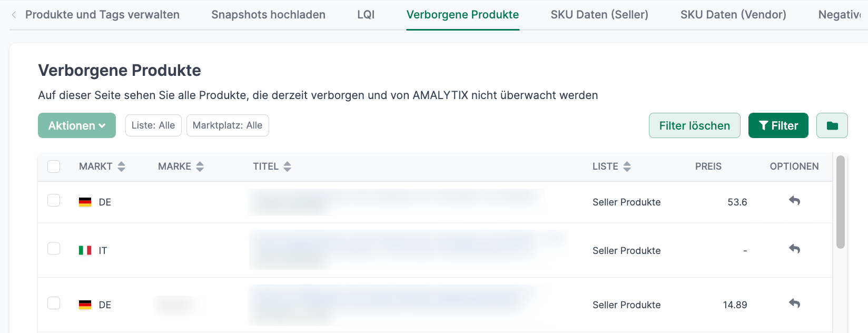The height and width of the screenshot is (333, 868).
Task: Open the SKU Daten (Seller) tab
Action: [599, 15]
